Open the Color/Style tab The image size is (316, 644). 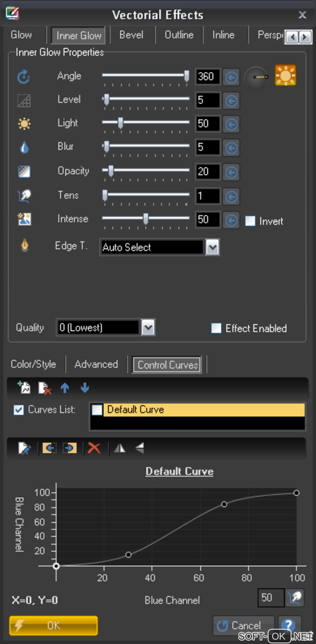(33, 364)
